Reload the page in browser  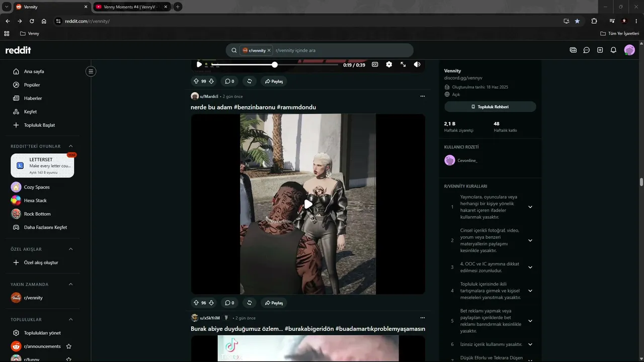[x=32, y=21]
